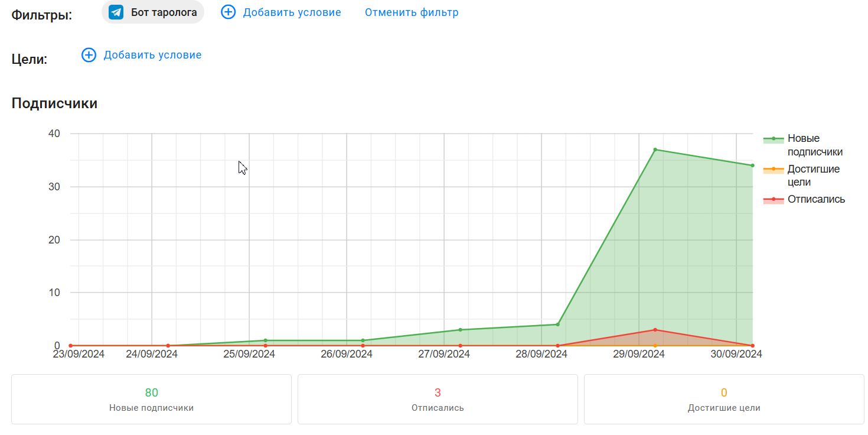Click green legend swatch for Новые подписчики
868x435 pixels.
point(774,139)
